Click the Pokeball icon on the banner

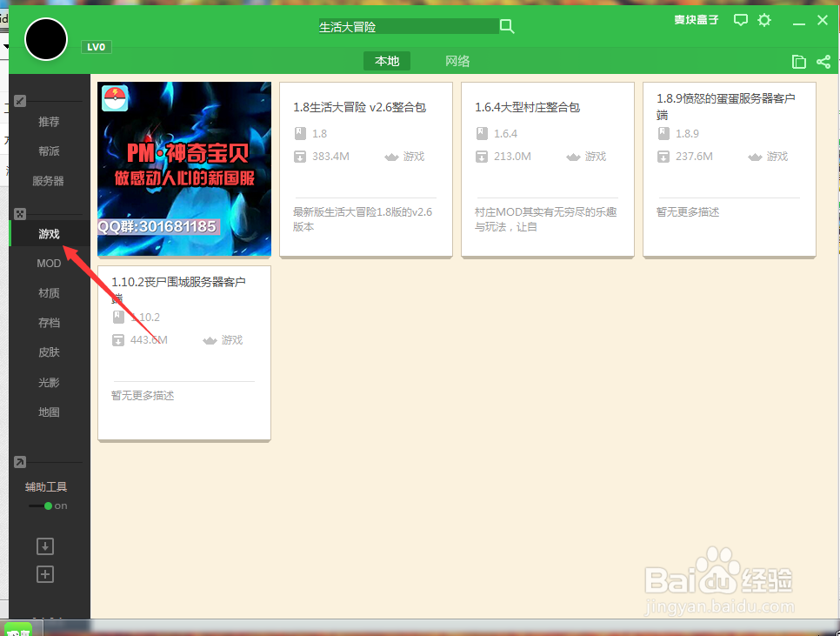tap(115, 98)
